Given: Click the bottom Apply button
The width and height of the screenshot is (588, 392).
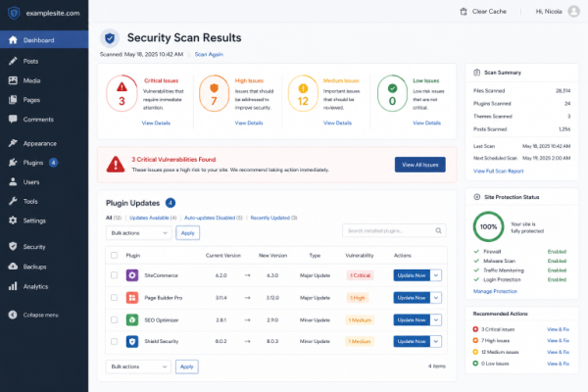Looking at the screenshot, I should click(x=187, y=367).
